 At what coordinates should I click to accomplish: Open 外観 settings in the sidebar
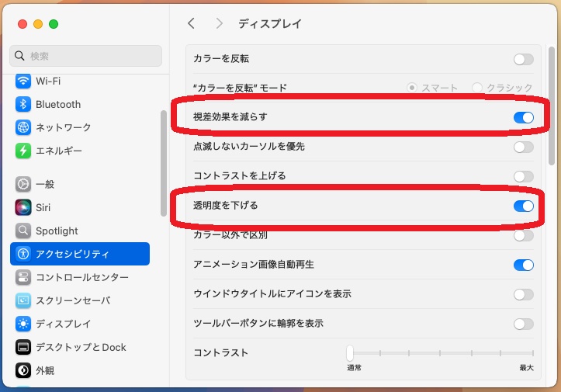[x=79, y=370]
